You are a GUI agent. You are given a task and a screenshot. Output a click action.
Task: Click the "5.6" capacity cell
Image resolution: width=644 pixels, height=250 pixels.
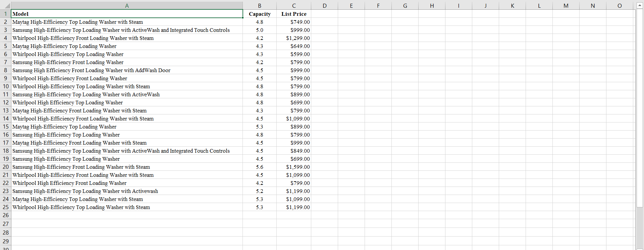click(260, 167)
